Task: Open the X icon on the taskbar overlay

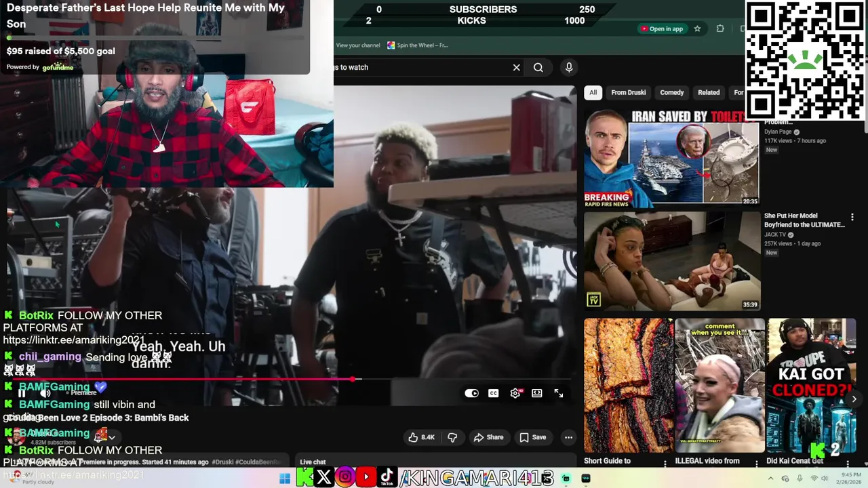Action: [324, 478]
